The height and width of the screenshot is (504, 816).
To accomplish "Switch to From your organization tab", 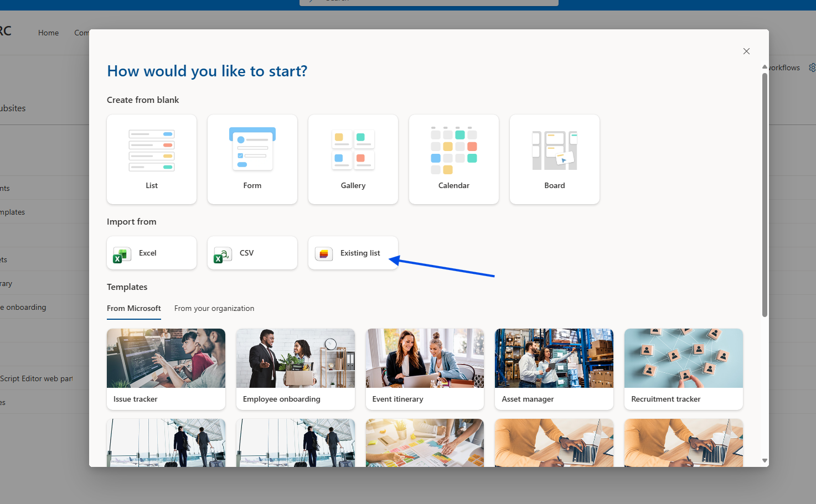I will tap(214, 309).
